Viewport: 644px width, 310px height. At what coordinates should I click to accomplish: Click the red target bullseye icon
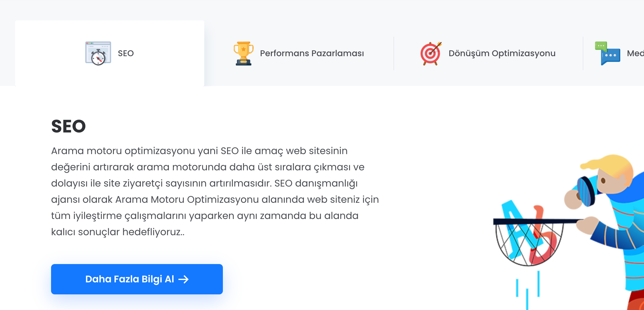pos(431,53)
